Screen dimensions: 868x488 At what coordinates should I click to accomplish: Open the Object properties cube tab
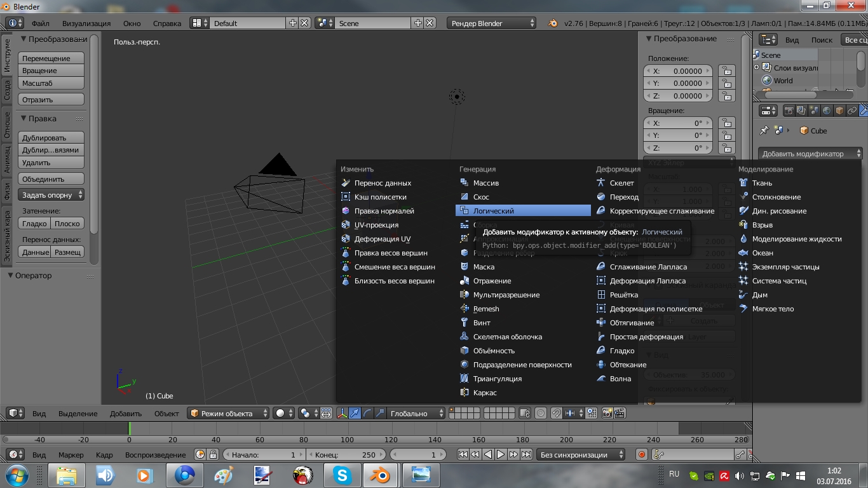point(839,111)
